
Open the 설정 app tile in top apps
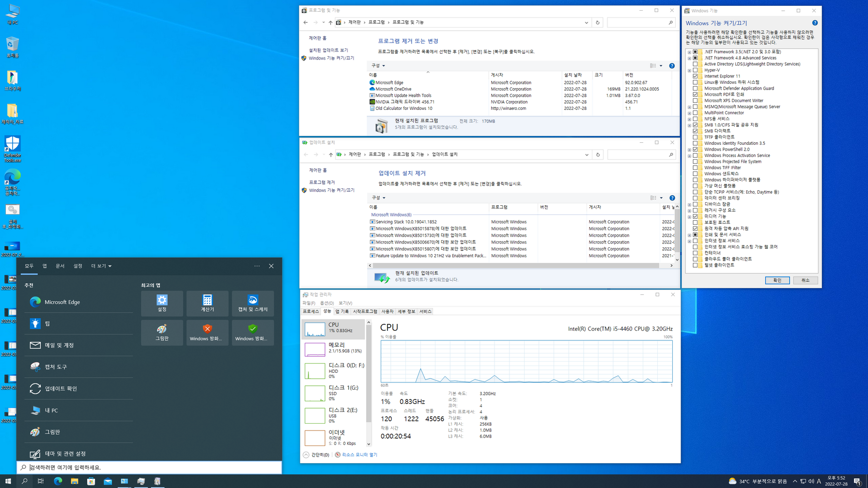(x=162, y=304)
